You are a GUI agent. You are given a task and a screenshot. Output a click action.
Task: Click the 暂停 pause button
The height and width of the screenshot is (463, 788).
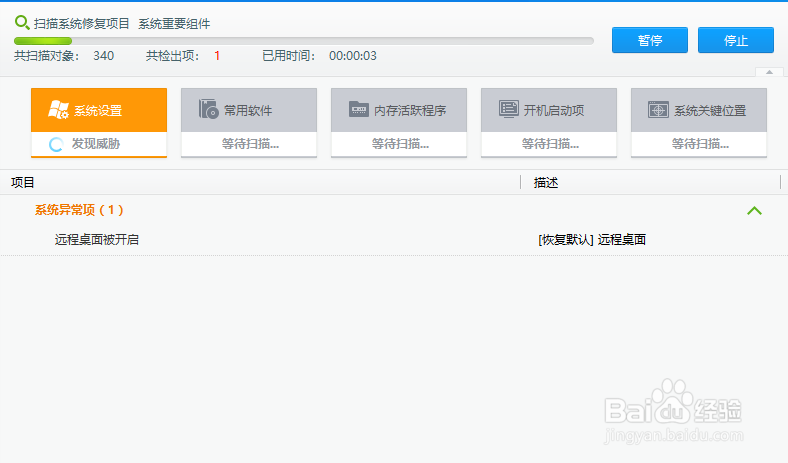coord(649,40)
